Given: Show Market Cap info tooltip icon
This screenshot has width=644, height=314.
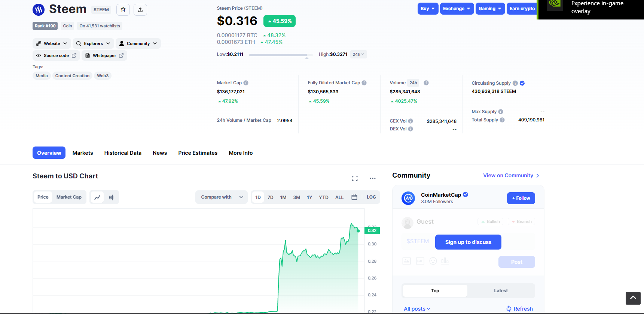Looking at the screenshot, I should tap(246, 83).
